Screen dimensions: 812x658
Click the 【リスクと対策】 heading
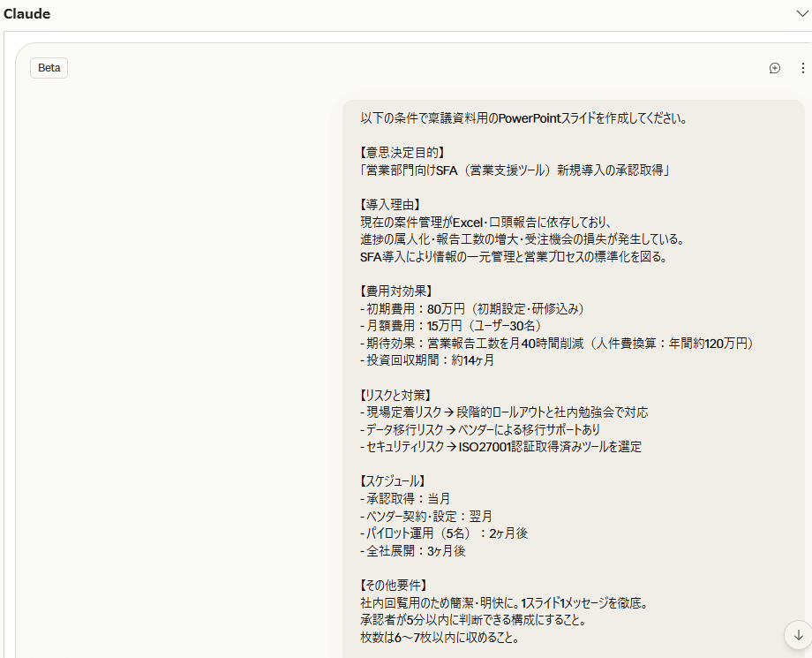click(396, 395)
